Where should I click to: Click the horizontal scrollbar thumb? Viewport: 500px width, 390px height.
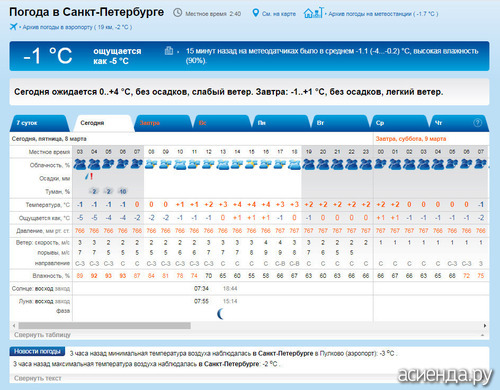click(105, 325)
